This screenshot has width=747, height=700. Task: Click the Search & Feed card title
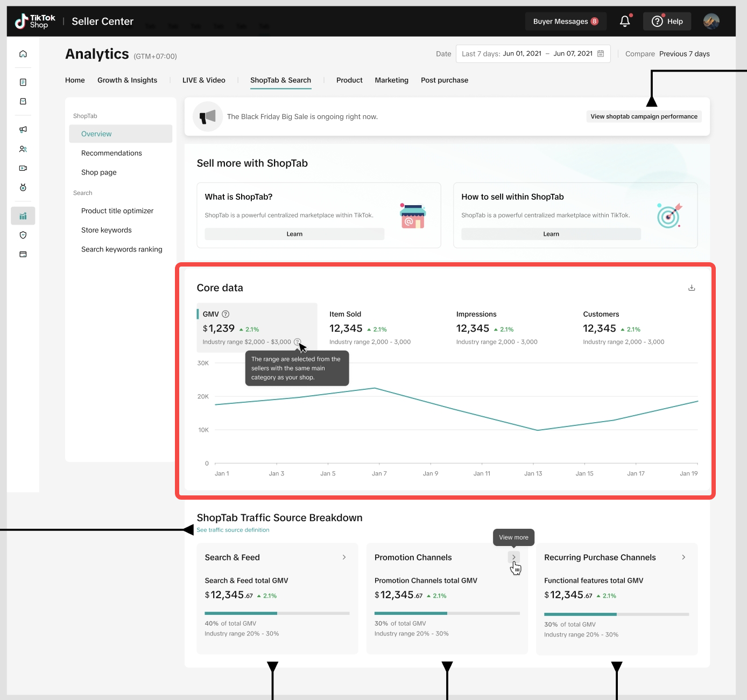(232, 558)
